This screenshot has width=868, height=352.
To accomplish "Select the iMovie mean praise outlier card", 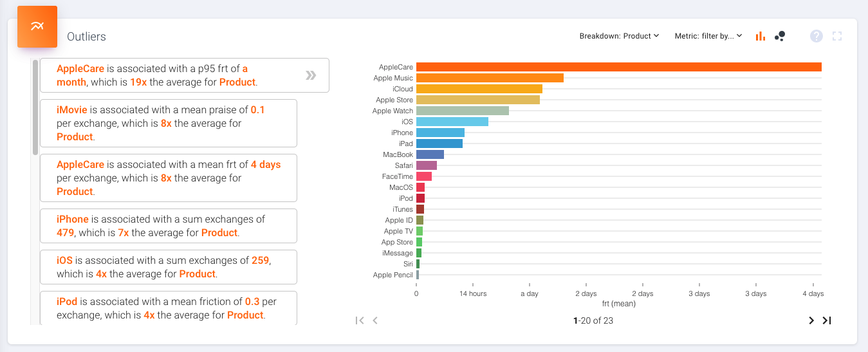I will point(169,124).
